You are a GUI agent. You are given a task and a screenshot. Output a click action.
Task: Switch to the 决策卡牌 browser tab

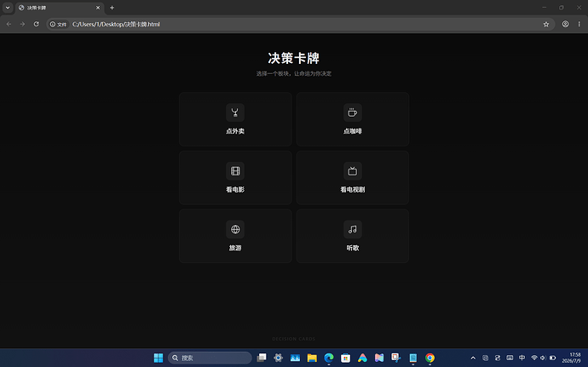click(60, 8)
